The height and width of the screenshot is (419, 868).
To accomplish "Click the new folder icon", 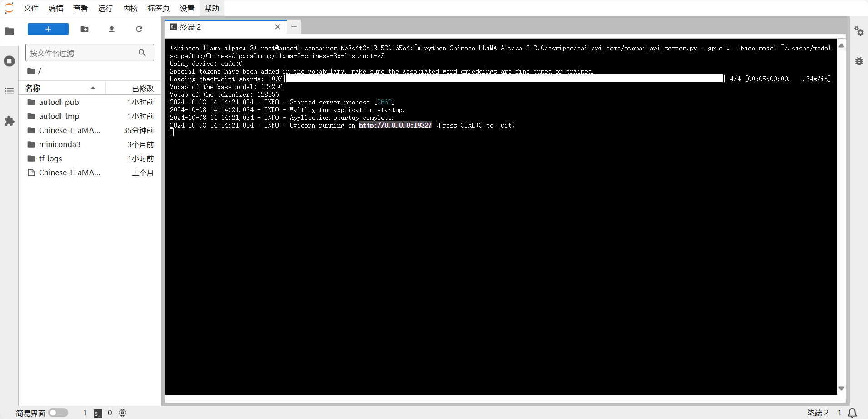I will pyautogui.click(x=85, y=29).
